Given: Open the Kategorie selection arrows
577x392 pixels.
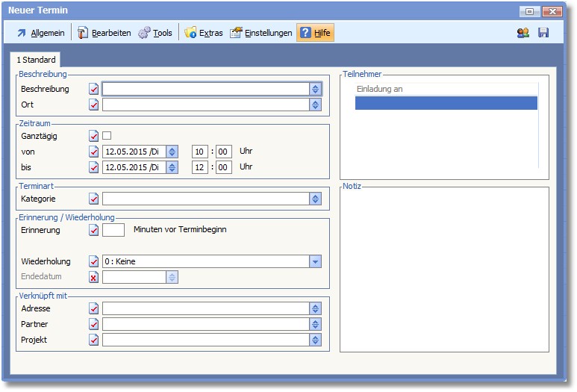Looking at the screenshot, I should click(315, 199).
